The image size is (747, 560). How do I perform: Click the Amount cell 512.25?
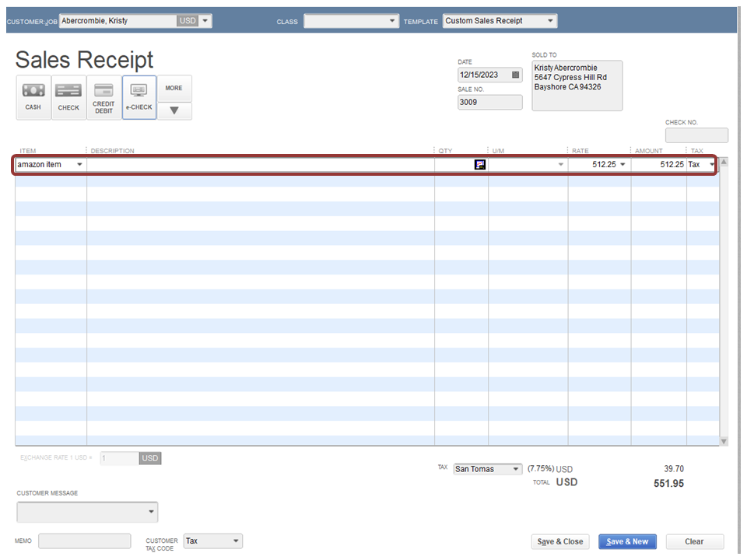[x=659, y=164]
